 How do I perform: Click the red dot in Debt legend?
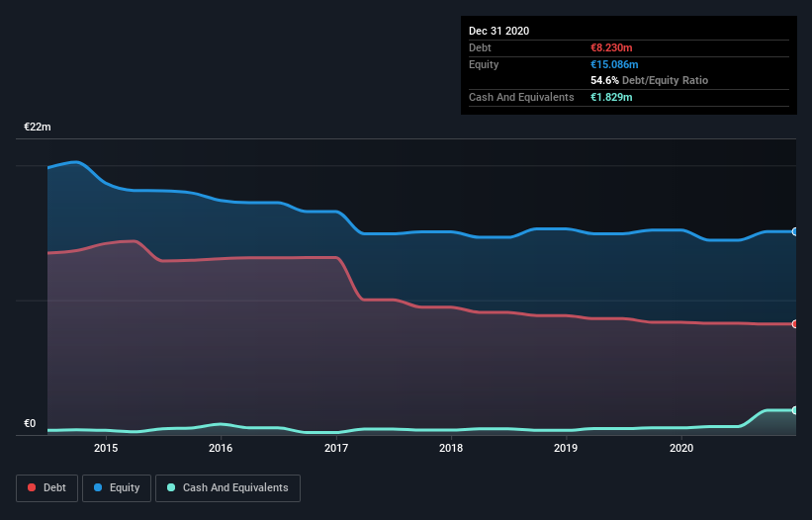coord(32,487)
